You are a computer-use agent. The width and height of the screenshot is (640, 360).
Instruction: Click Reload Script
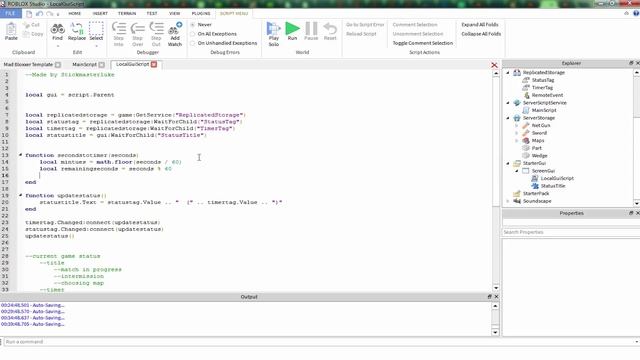click(x=361, y=34)
